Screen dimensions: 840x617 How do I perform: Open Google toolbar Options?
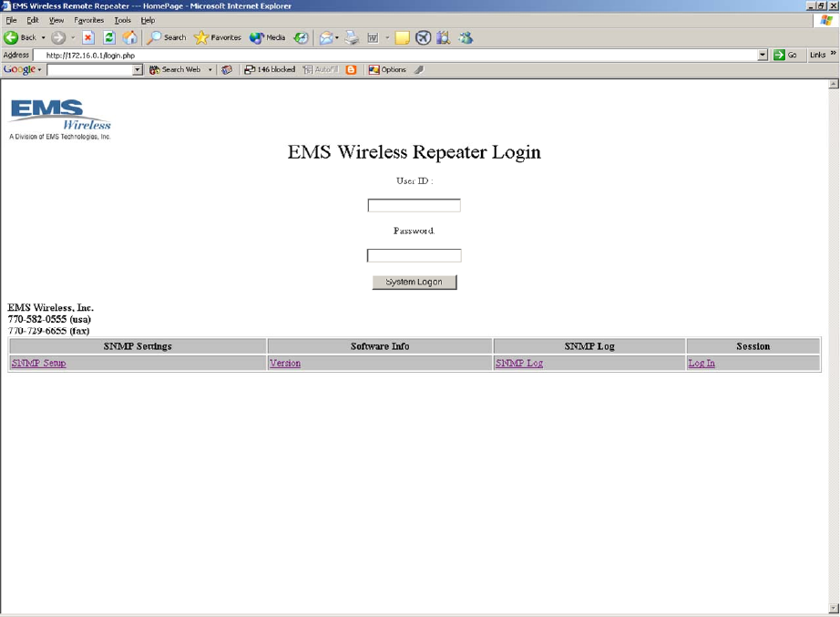point(387,69)
